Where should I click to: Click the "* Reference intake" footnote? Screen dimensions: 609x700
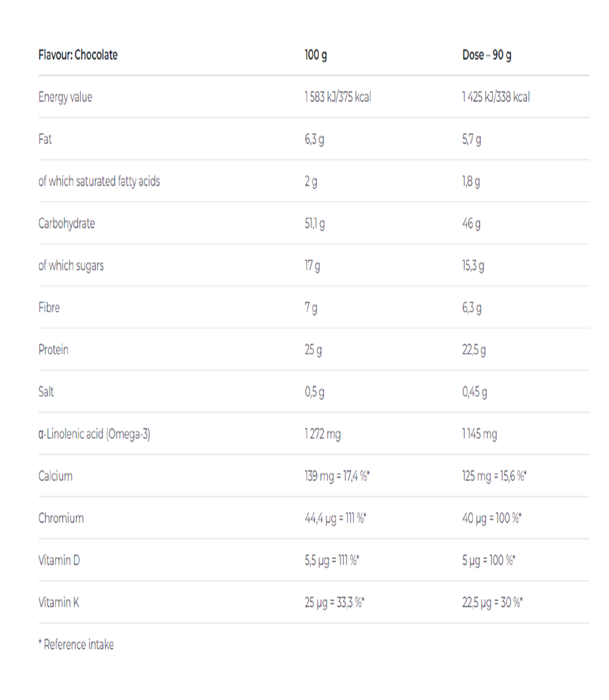pos(76,645)
